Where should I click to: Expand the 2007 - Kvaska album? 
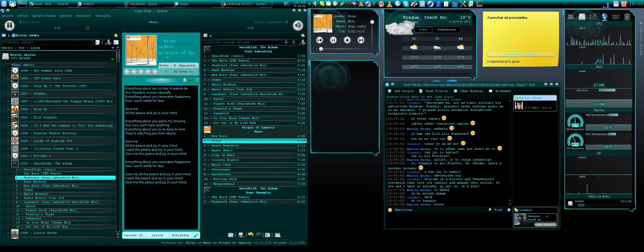coord(8,94)
